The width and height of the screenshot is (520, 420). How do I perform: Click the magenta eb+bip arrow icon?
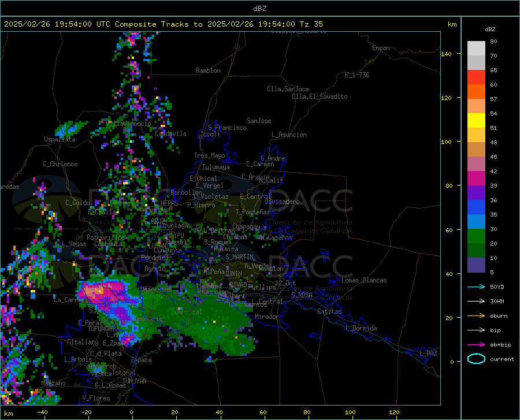476,345
